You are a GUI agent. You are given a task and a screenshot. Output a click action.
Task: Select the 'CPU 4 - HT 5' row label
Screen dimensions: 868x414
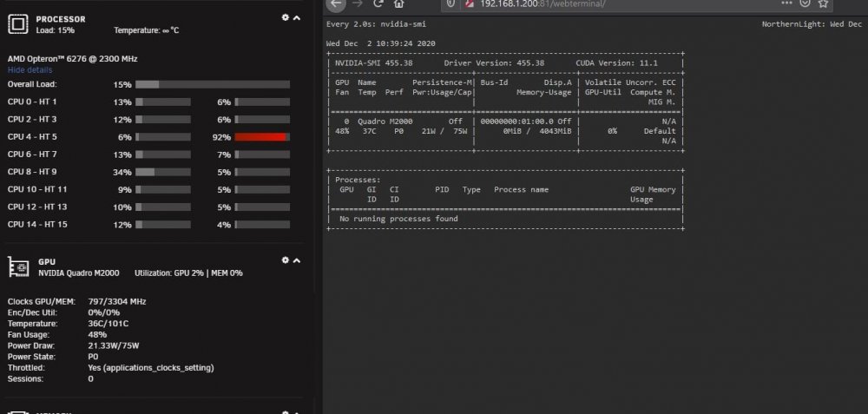point(32,137)
